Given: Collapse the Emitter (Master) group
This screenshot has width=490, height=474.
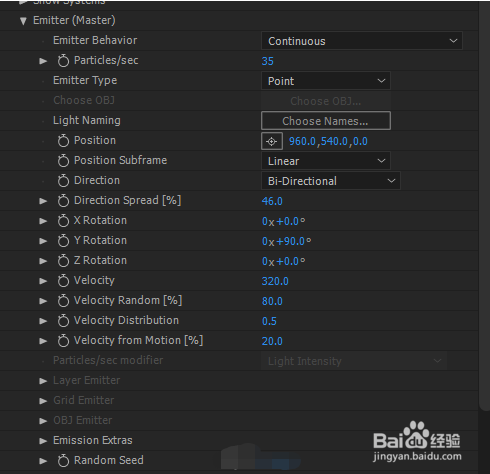Looking at the screenshot, I should 23,21.
